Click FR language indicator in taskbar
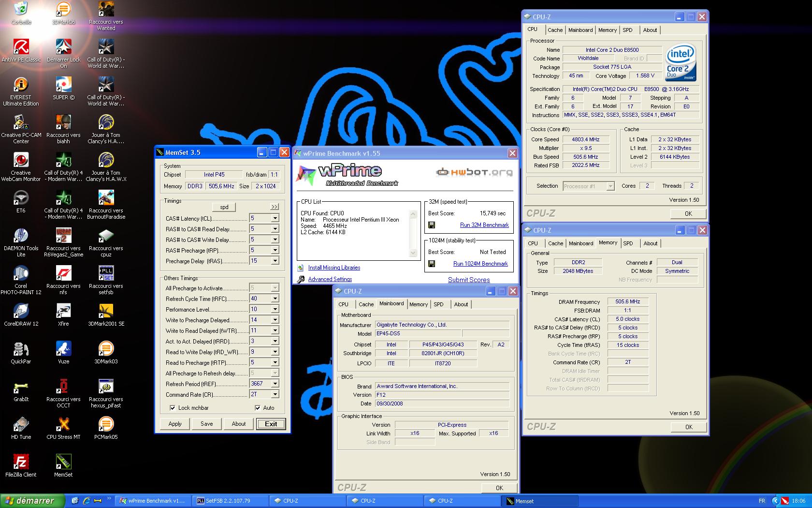The height and width of the screenshot is (508, 812). (762, 501)
